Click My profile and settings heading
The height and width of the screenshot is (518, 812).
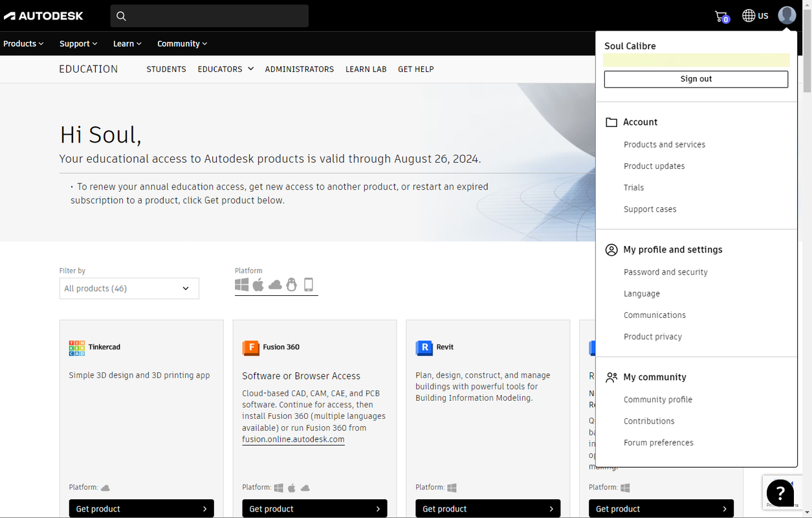coord(673,250)
